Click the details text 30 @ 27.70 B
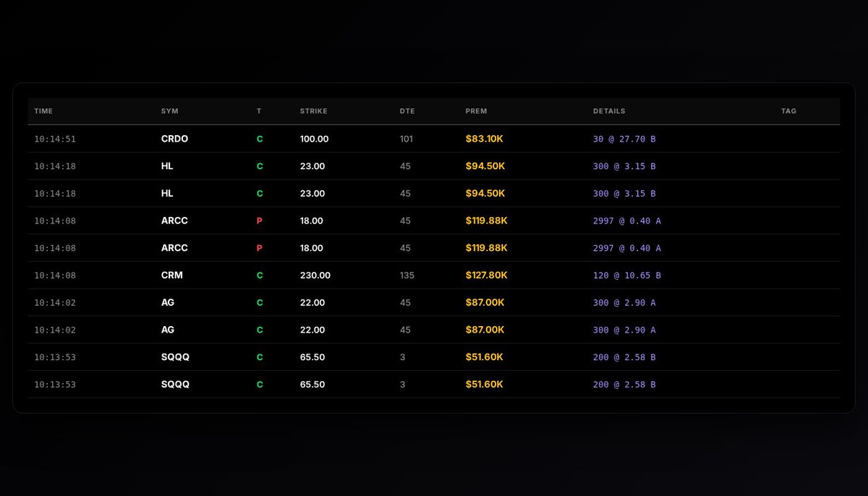The image size is (868, 496). pyautogui.click(x=624, y=139)
